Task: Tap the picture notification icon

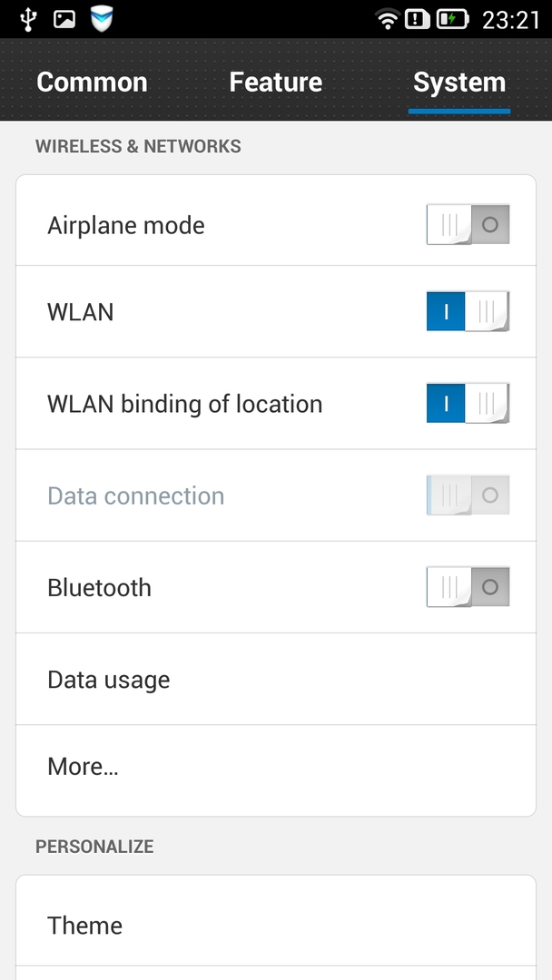Action: click(x=64, y=18)
